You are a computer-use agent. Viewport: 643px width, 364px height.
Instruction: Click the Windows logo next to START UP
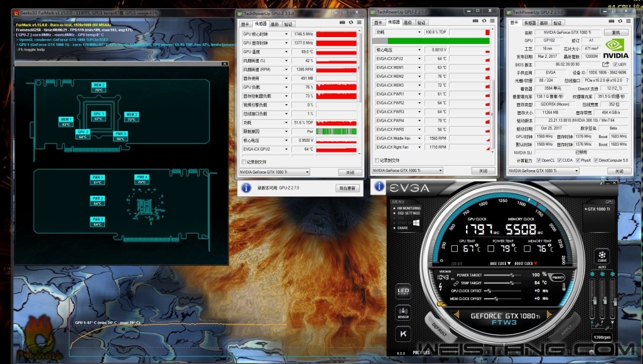416,222
